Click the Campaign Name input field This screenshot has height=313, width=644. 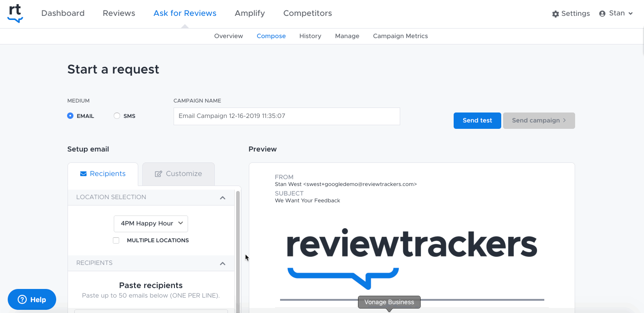287,116
